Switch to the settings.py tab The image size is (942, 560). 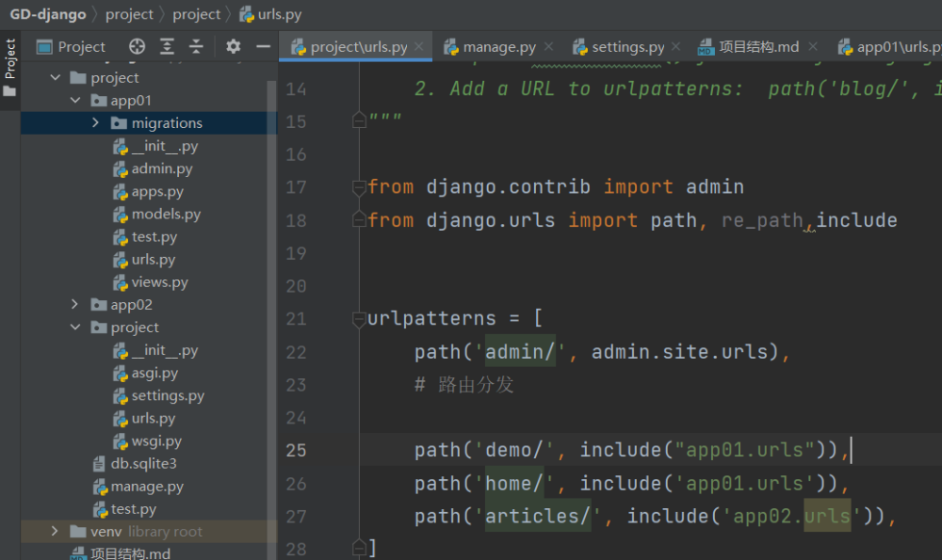[x=627, y=47]
